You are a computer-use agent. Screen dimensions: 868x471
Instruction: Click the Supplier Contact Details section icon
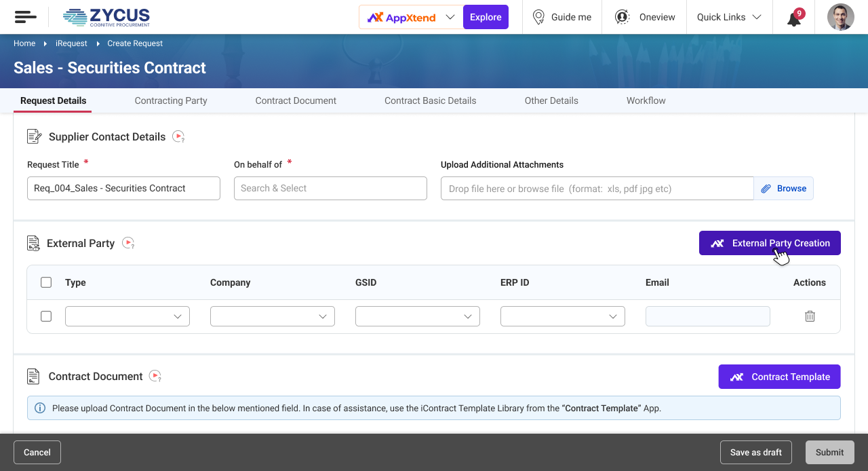click(x=34, y=136)
